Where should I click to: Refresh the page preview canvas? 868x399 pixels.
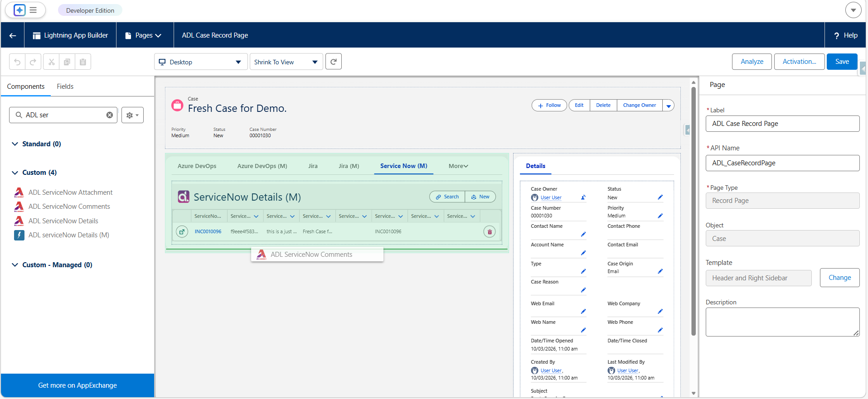(x=334, y=62)
